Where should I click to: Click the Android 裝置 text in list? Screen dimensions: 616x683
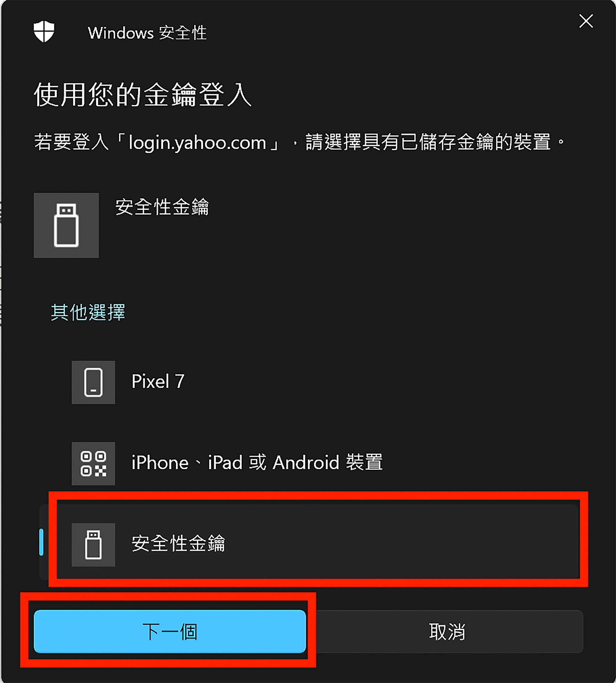(x=328, y=462)
